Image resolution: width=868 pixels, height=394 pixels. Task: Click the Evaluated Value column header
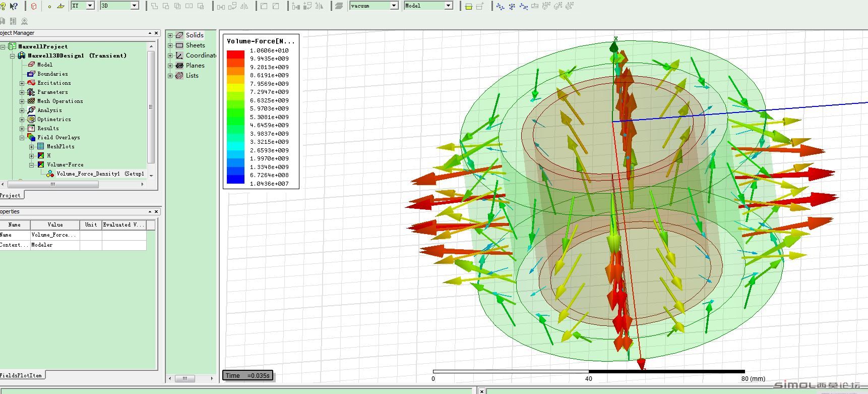(x=124, y=224)
